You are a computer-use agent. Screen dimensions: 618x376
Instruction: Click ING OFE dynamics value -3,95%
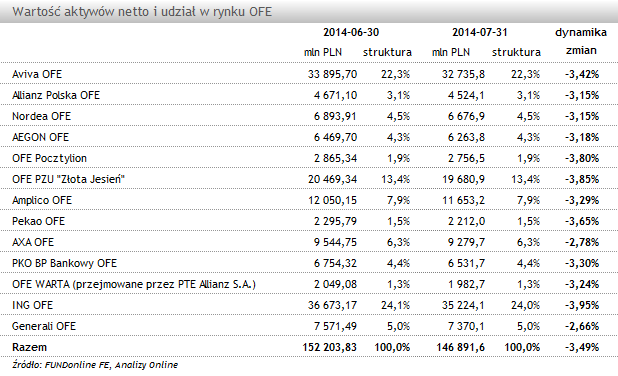582,305
